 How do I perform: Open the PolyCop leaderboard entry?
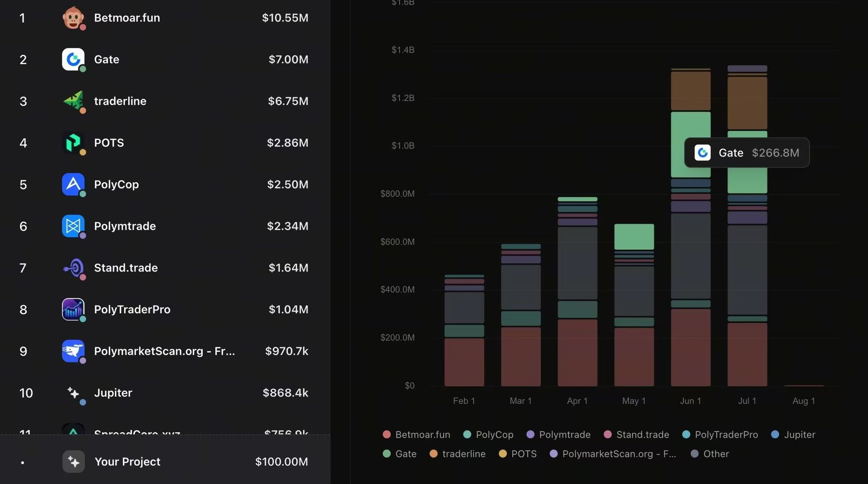165,184
